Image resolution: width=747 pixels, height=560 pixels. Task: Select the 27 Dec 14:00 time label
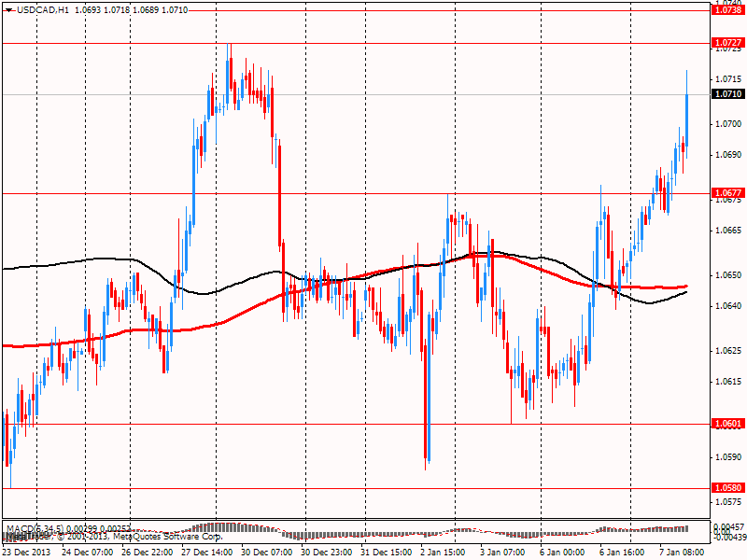(x=207, y=553)
